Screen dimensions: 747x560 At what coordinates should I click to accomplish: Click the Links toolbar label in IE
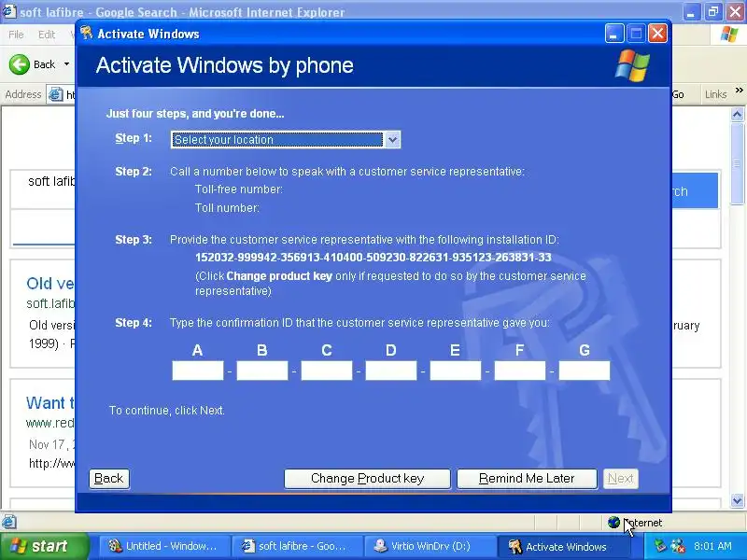[715, 94]
